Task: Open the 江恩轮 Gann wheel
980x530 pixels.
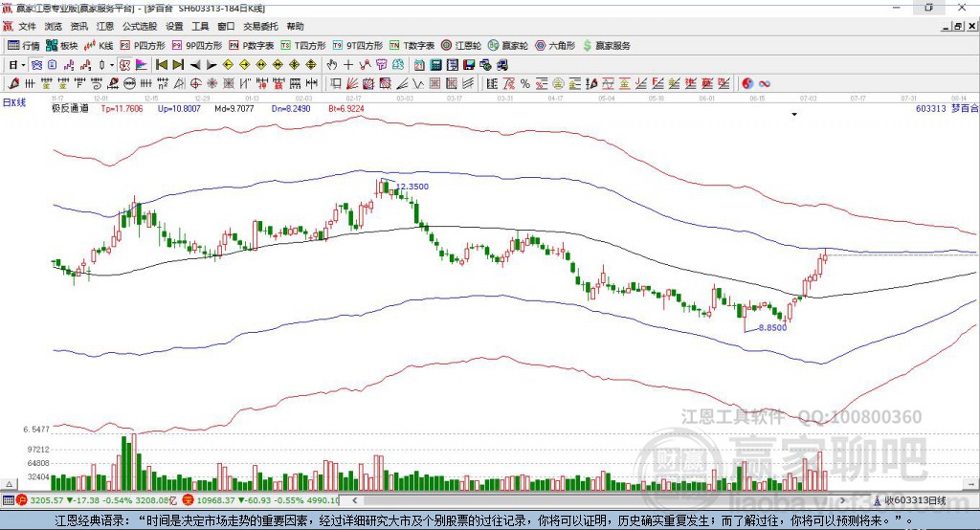Action: click(461, 46)
